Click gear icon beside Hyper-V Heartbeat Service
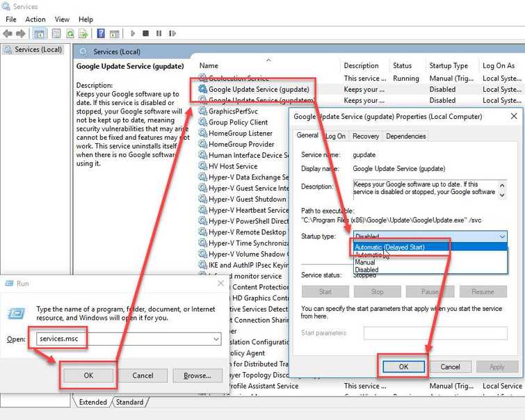The height and width of the screenshot is (420, 525). [x=202, y=210]
